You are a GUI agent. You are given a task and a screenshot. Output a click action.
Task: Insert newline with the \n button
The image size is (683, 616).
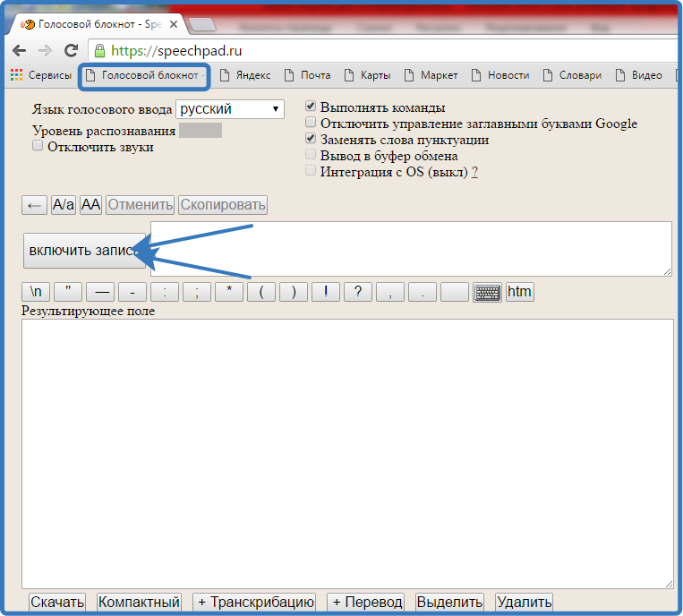36,292
